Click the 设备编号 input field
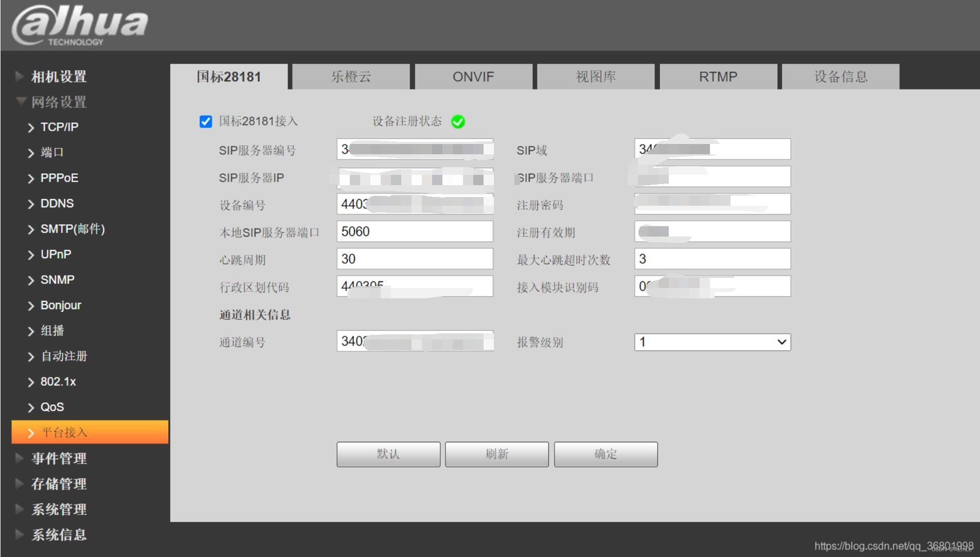 [x=415, y=204]
